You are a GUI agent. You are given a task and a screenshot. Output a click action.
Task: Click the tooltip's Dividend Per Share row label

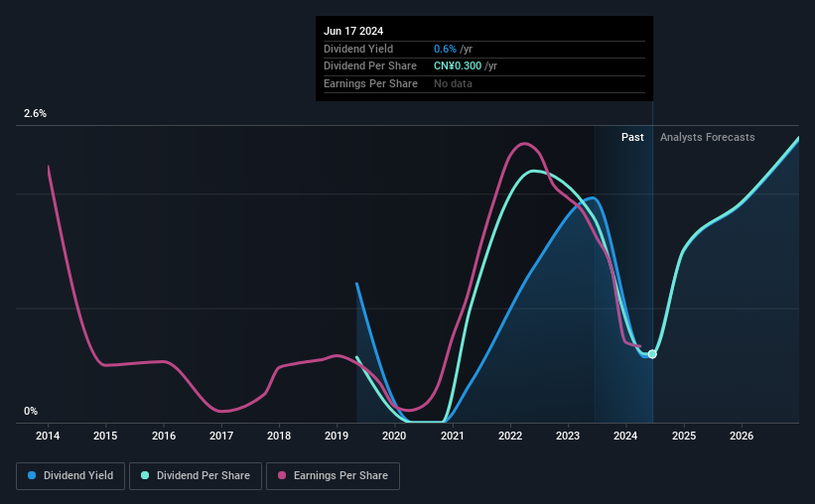[370, 66]
